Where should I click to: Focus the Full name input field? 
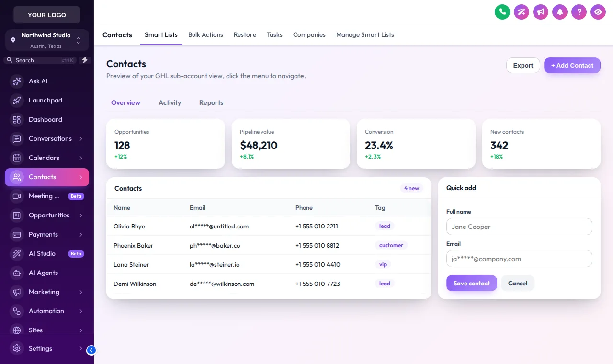pos(519,227)
